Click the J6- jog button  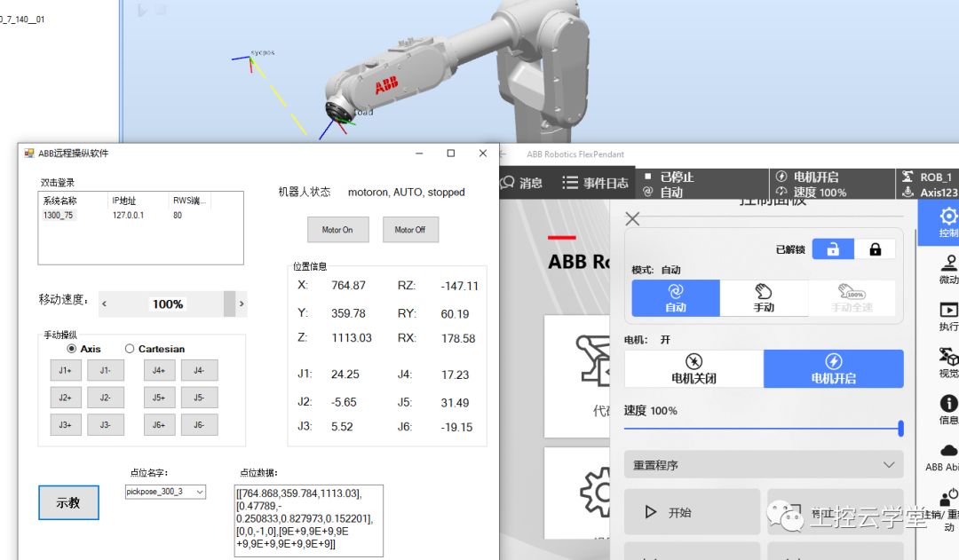click(x=200, y=425)
